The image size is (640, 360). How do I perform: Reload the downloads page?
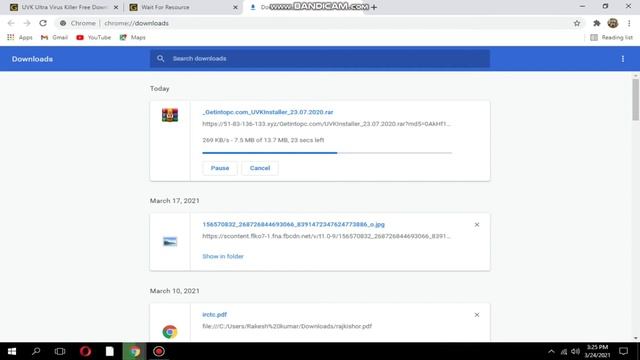pyautogui.click(x=43, y=23)
